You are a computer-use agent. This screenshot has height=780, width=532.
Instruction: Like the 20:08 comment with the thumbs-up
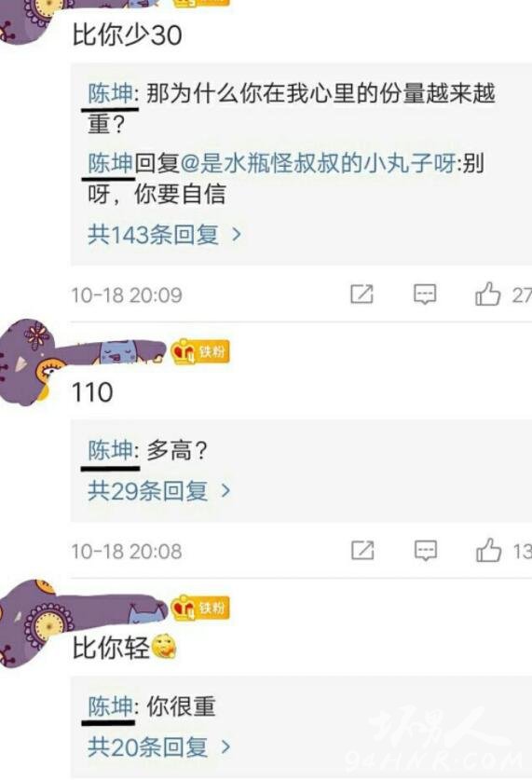point(488,550)
